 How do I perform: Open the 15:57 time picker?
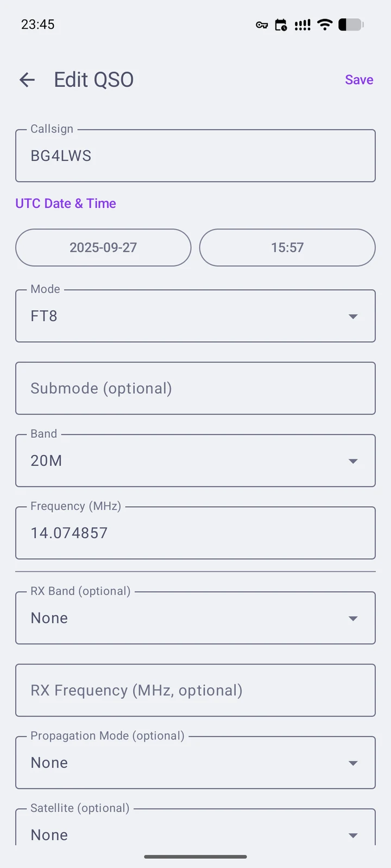tap(287, 247)
